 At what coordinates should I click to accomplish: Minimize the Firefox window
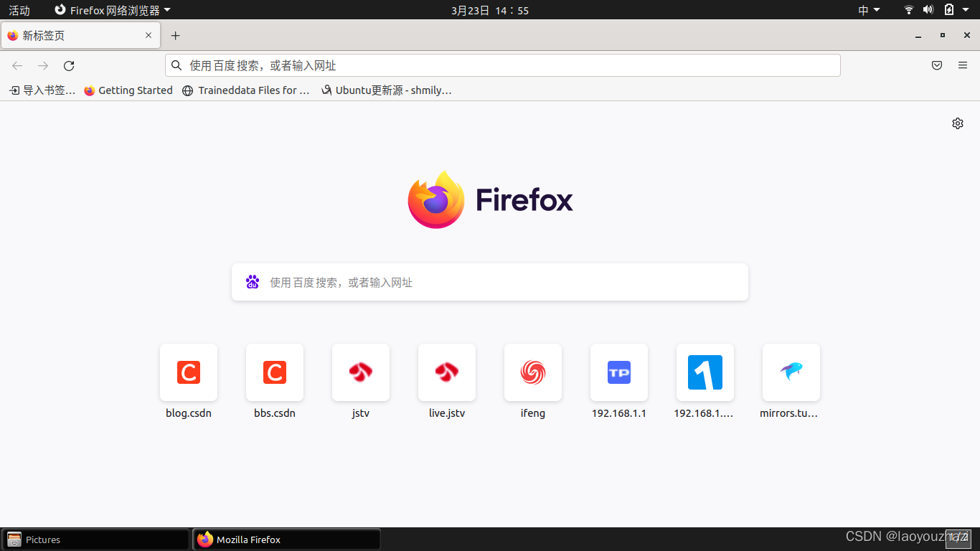918,35
